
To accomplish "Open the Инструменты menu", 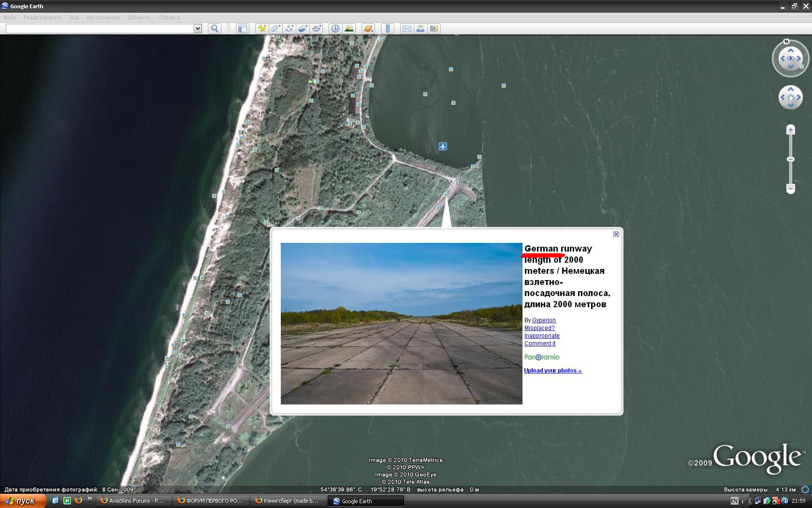I will click(x=102, y=17).
